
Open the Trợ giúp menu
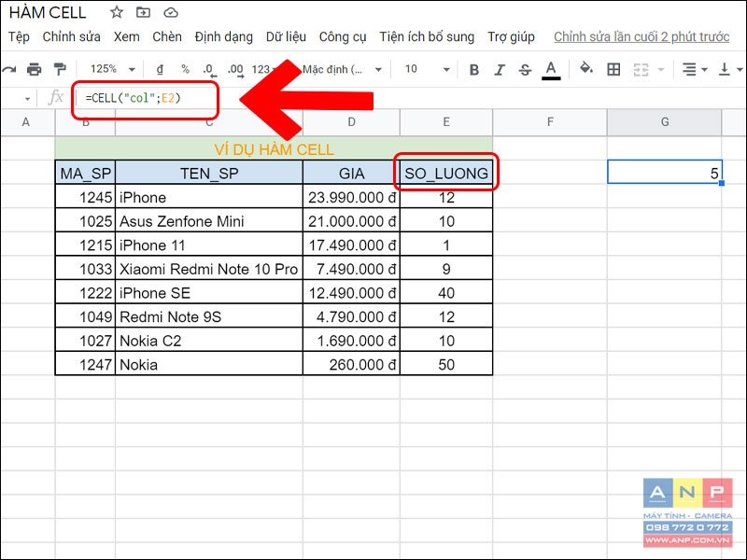[x=511, y=36]
